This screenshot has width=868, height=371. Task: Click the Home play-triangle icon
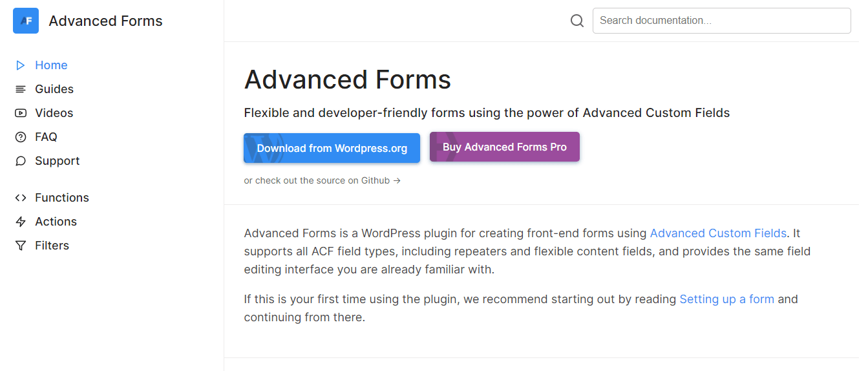(x=21, y=65)
